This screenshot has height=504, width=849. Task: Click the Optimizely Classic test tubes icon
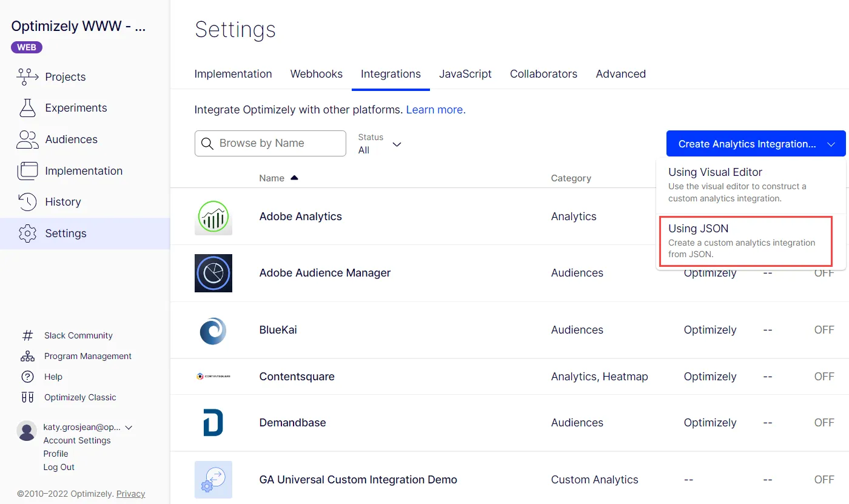tap(27, 397)
